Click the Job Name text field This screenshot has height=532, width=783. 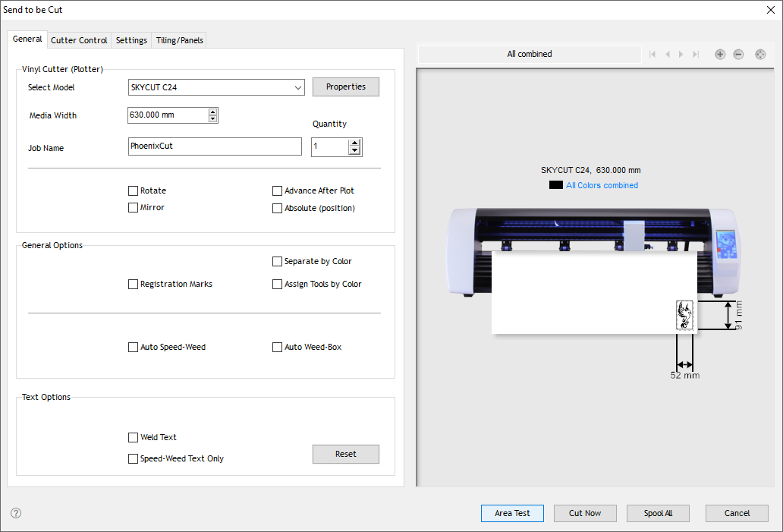pos(215,146)
